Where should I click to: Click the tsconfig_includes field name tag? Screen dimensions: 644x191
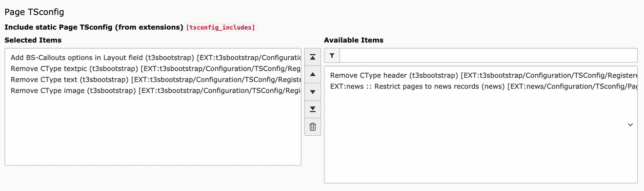(221, 28)
